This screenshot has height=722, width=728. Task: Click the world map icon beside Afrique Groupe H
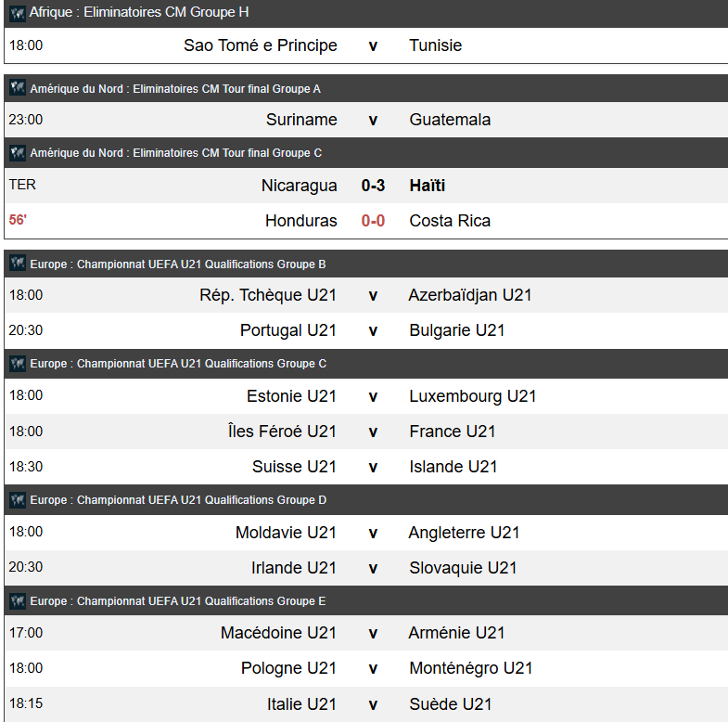pos(18,13)
